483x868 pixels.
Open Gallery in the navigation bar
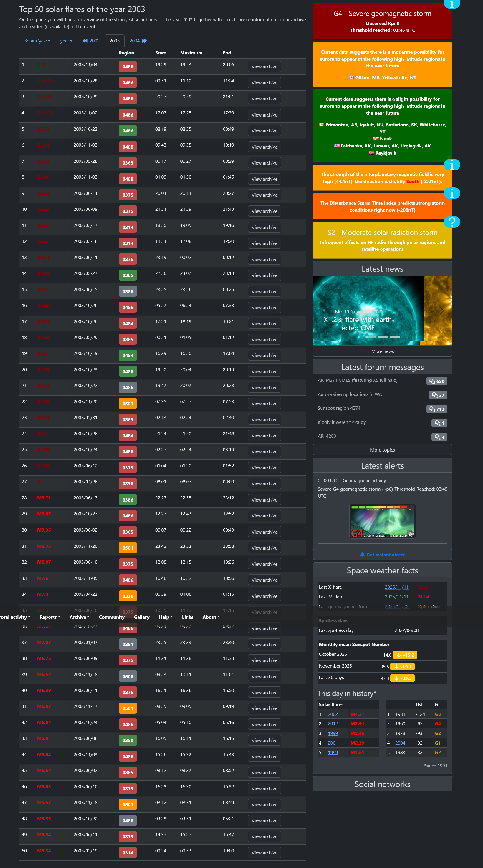142,617
